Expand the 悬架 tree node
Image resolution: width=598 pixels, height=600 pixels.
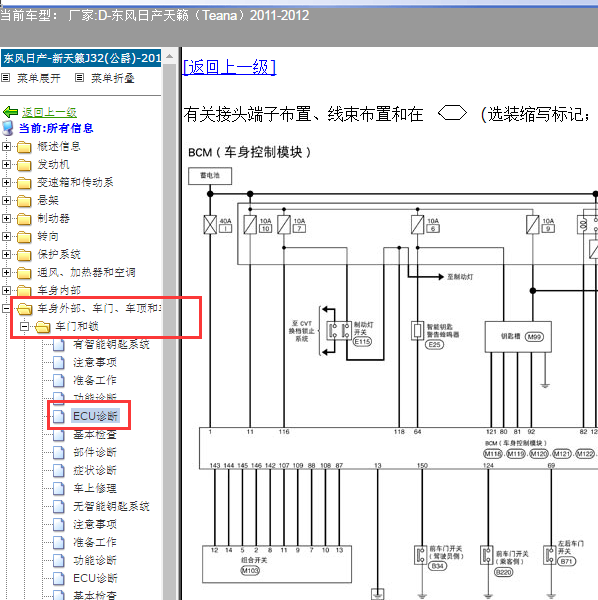(6, 200)
